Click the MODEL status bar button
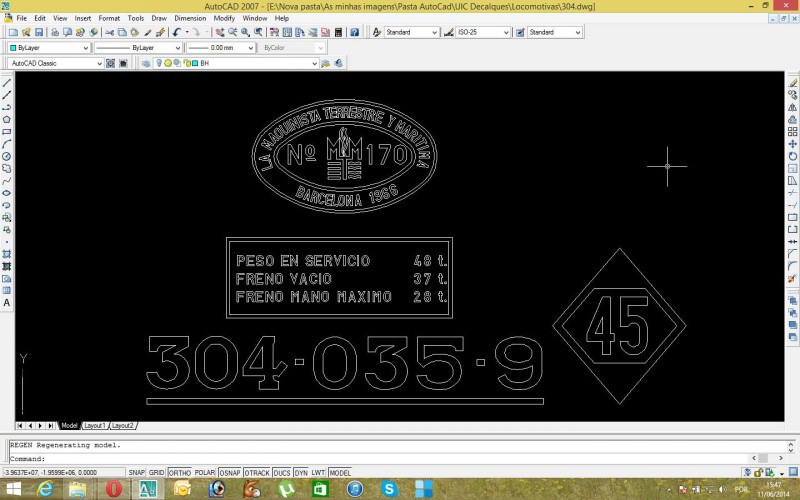This screenshot has height=500, width=800. 340,473
